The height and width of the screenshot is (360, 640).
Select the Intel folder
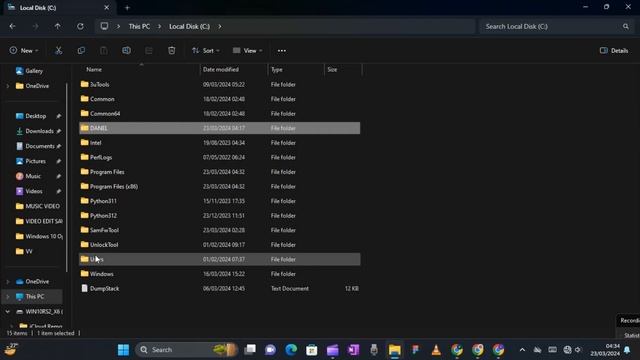pyautogui.click(x=220, y=143)
